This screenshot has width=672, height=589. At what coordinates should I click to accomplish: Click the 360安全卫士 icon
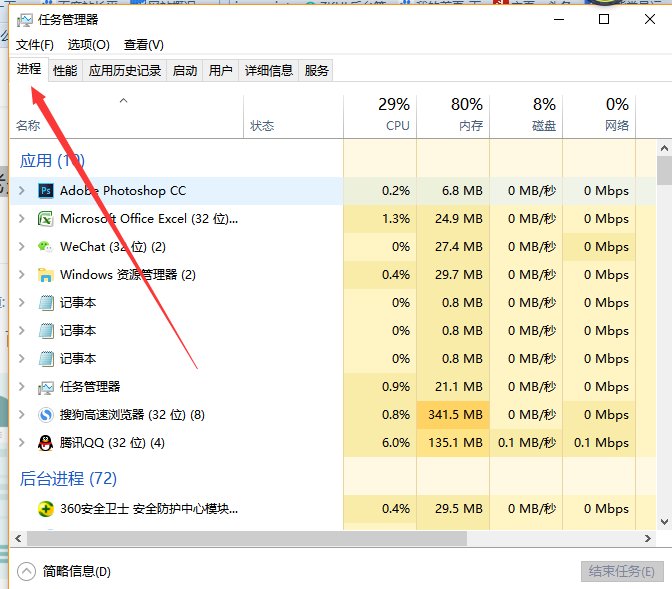coord(46,509)
